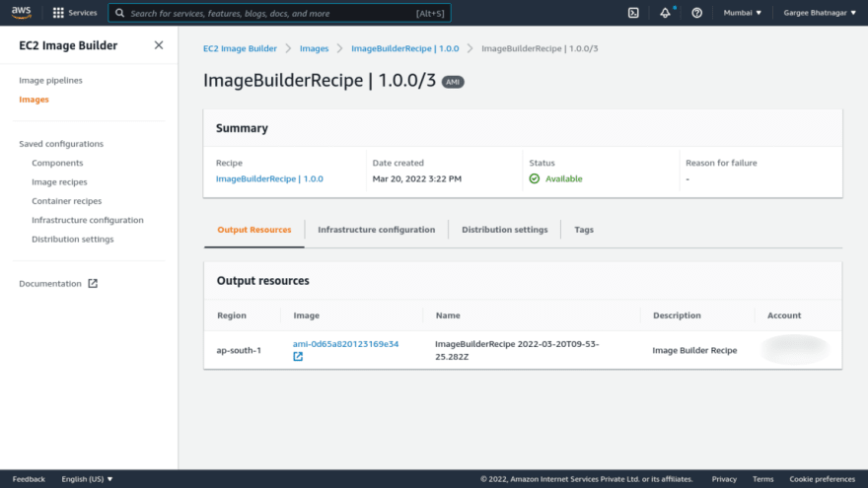The height and width of the screenshot is (488, 868).
Task: Click the Name column header
Action: click(447, 315)
